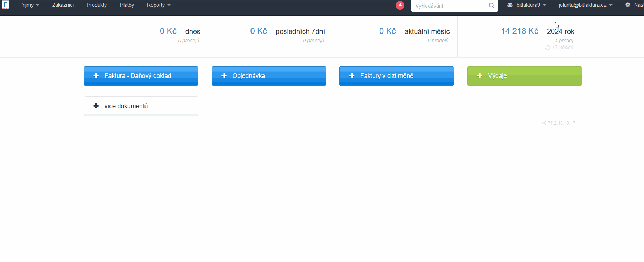
Task: Add new Výdaje with green button
Action: (525, 76)
